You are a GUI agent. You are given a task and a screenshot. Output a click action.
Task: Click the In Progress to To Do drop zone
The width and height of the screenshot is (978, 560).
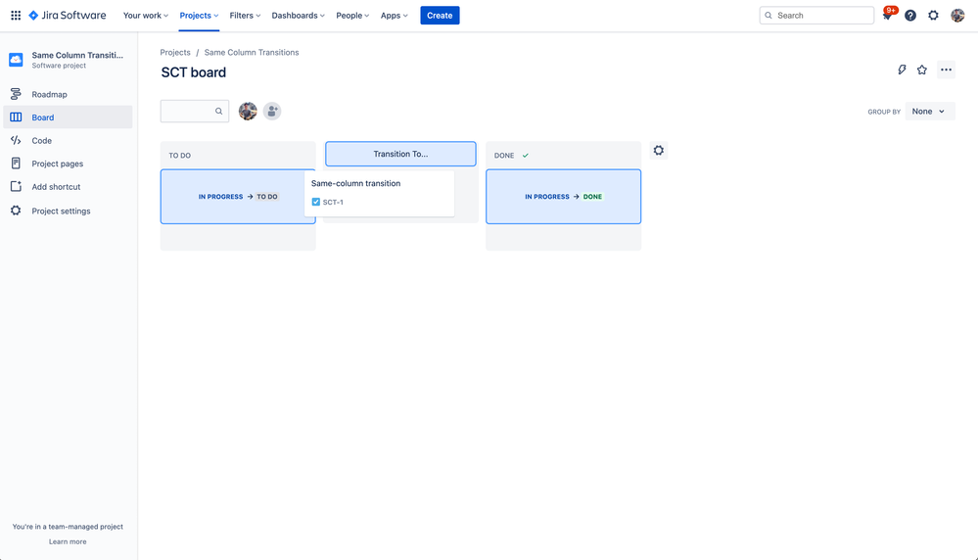[238, 197]
